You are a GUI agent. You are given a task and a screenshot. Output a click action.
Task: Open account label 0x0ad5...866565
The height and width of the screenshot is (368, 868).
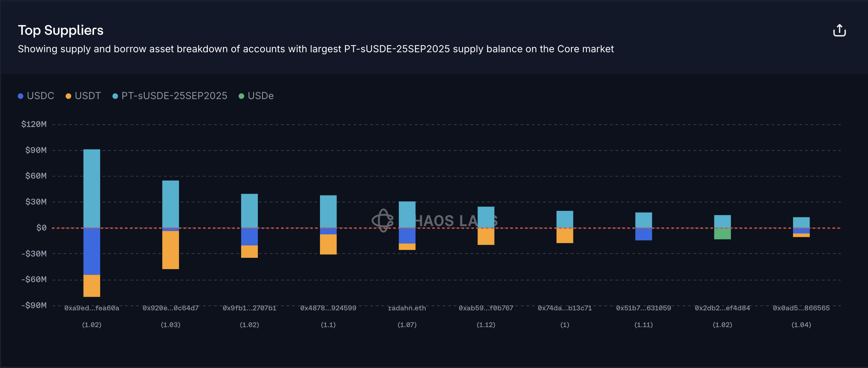click(801, 308)
